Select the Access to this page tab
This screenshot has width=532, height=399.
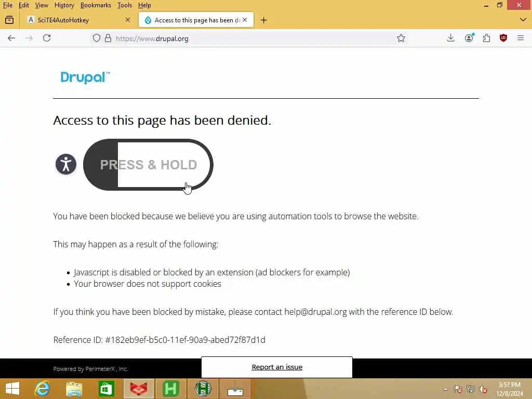click(x=196, y=20)
